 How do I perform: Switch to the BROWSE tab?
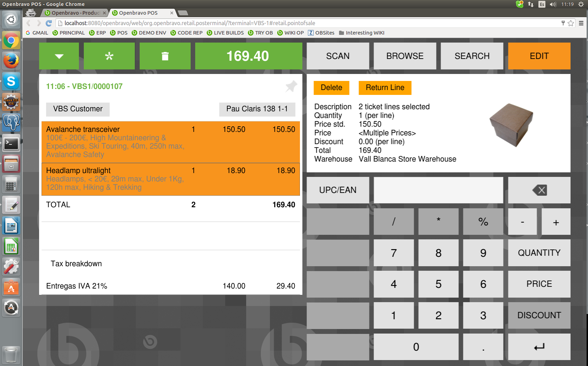pyautogui.click(x=405, y=56)
